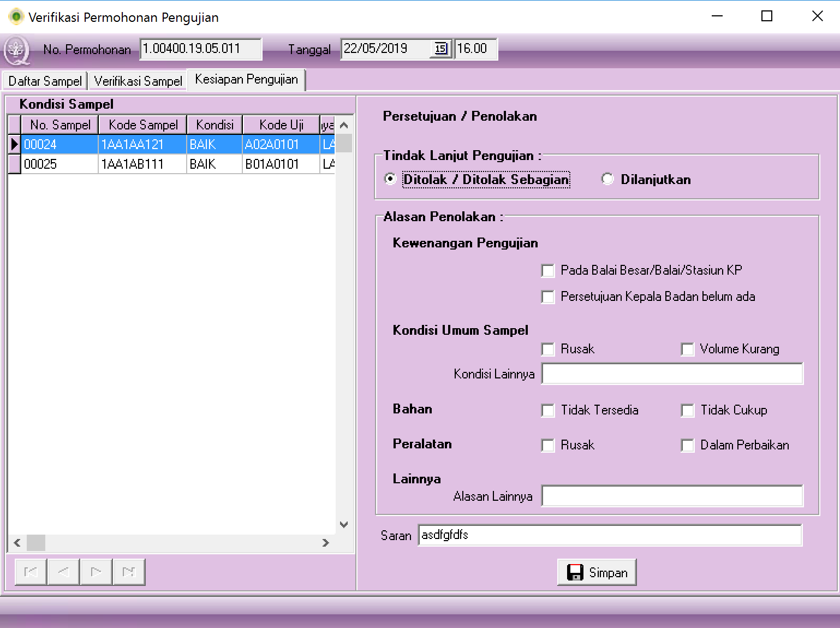Tick Persetujuan Kepala Badan belum ada
840x628 pixels.
click(547, 297)
